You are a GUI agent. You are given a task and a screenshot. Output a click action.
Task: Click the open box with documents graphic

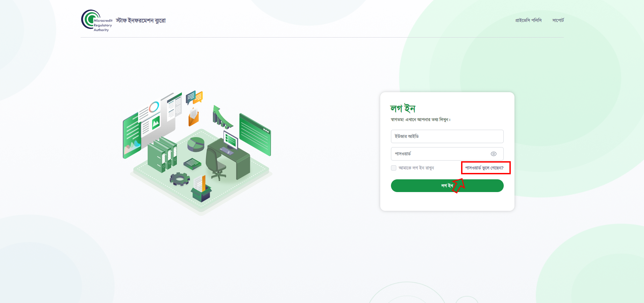[201, 189]
